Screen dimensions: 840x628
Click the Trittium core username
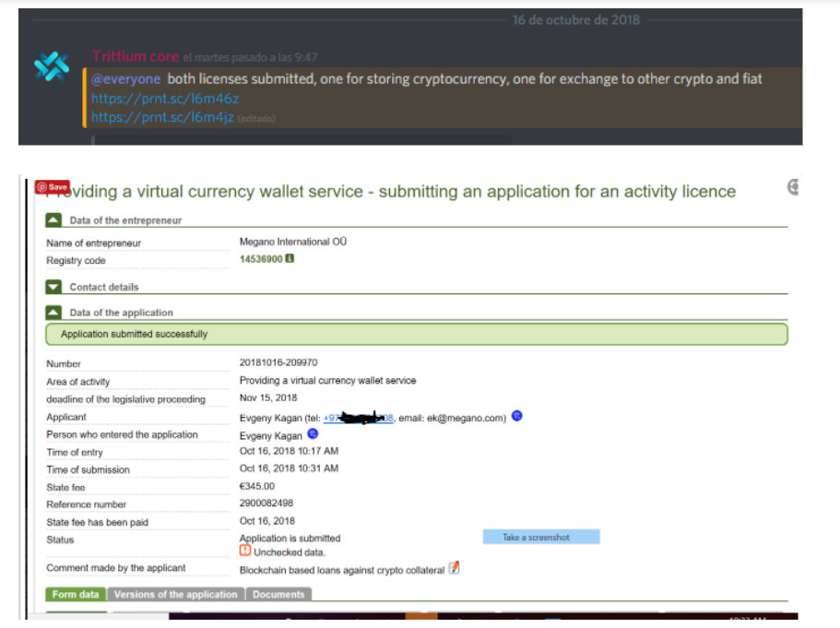tap(136, 56)
